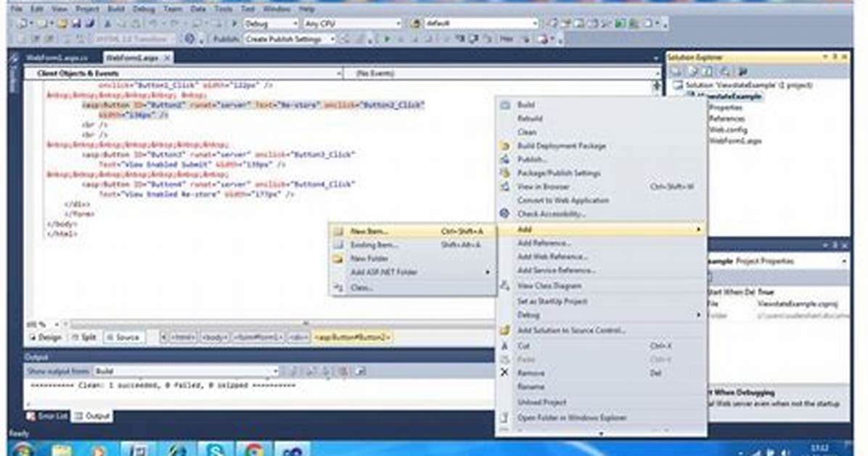Choose 'Open Folder in Windows Explorer'
868x456 pixels.
(601, 418)
